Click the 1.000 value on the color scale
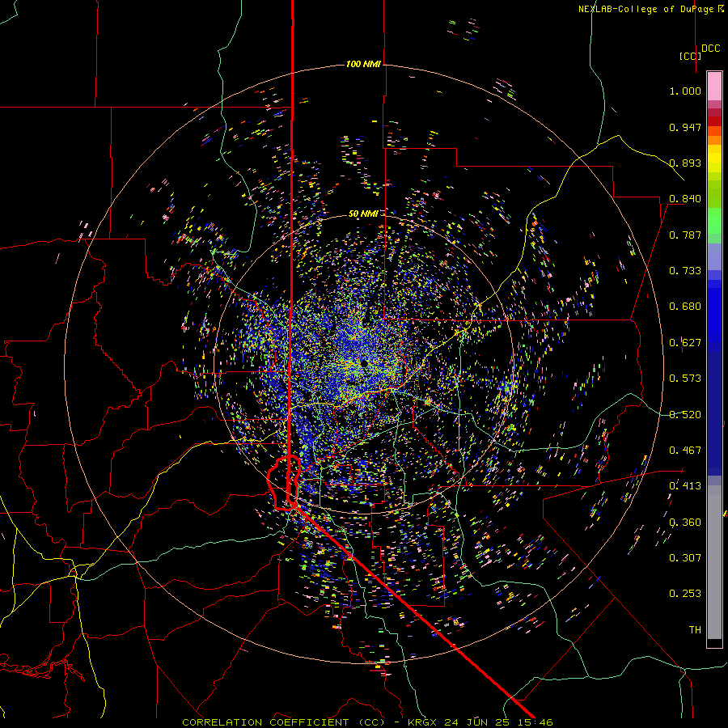The image size is (728, 728). coord(685,91)
